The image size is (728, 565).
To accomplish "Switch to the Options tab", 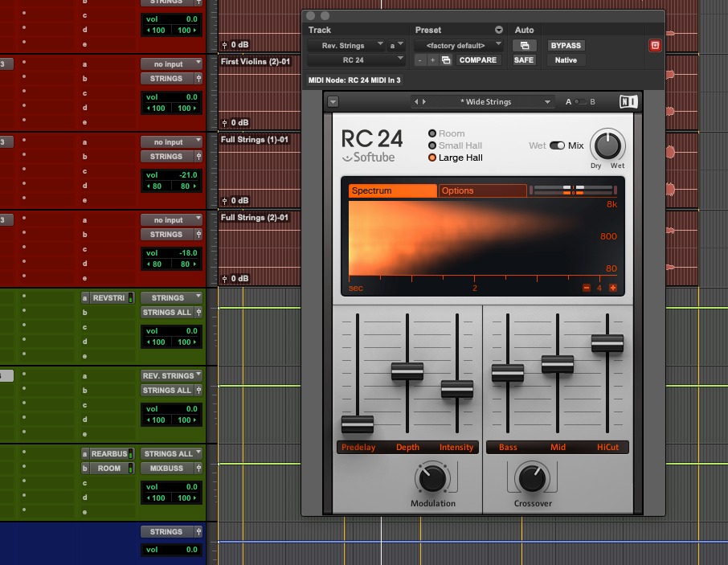I will click(482, 190).
